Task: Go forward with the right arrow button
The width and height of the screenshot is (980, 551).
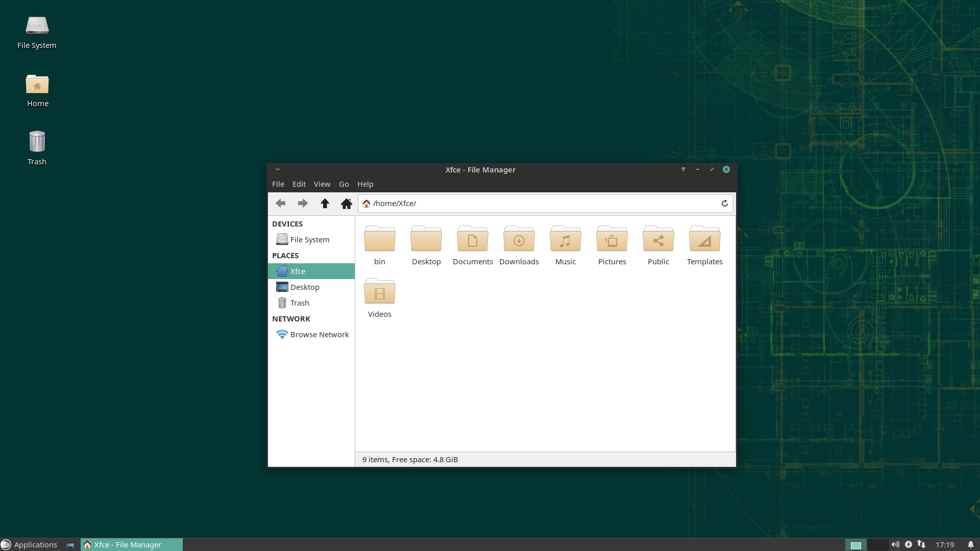Action: [303, 204]
